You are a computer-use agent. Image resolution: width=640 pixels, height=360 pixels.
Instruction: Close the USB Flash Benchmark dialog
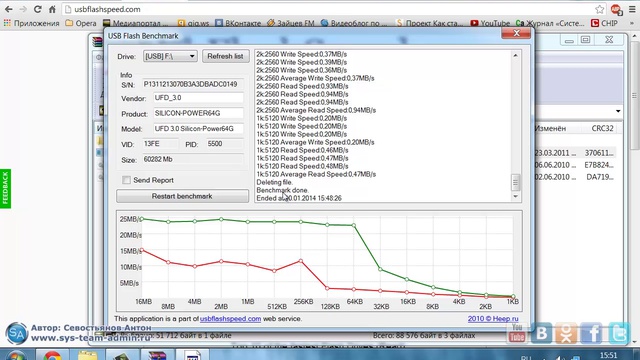coord(516,33)
